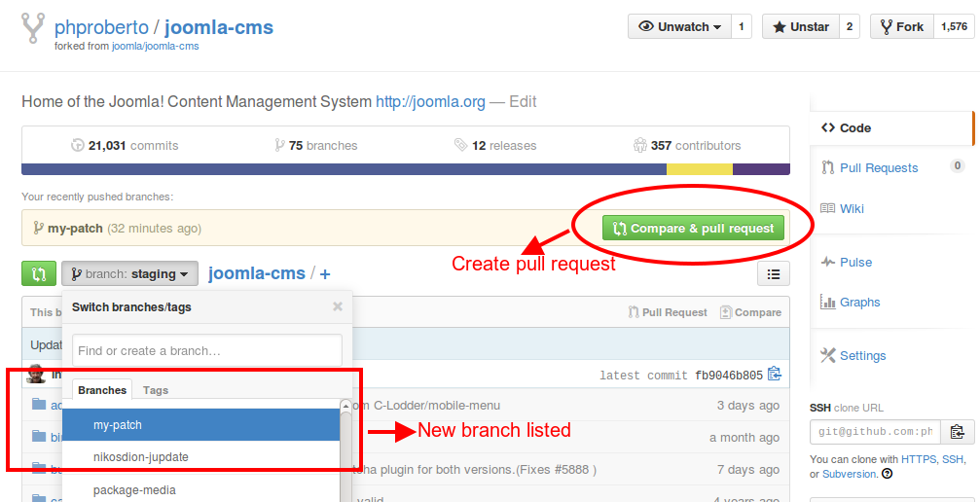
Task: Click the Unstar button
Action: pos(801,27)
